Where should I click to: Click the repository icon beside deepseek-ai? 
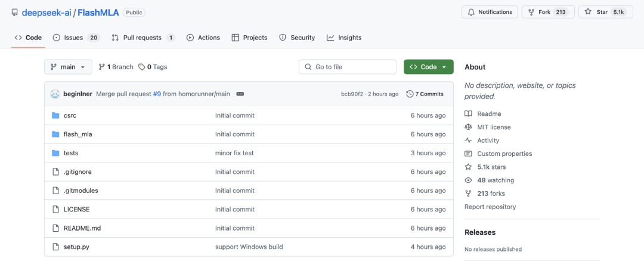15,13
